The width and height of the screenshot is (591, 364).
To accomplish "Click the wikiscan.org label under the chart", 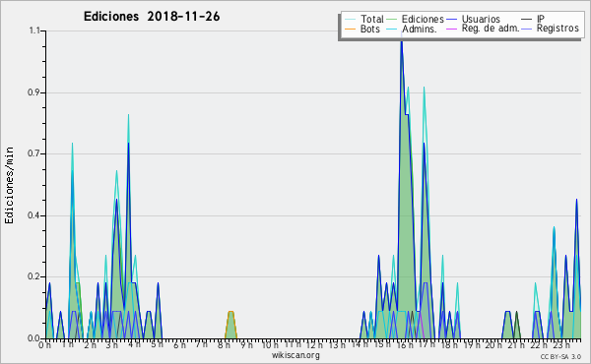I will click(295, 355).
